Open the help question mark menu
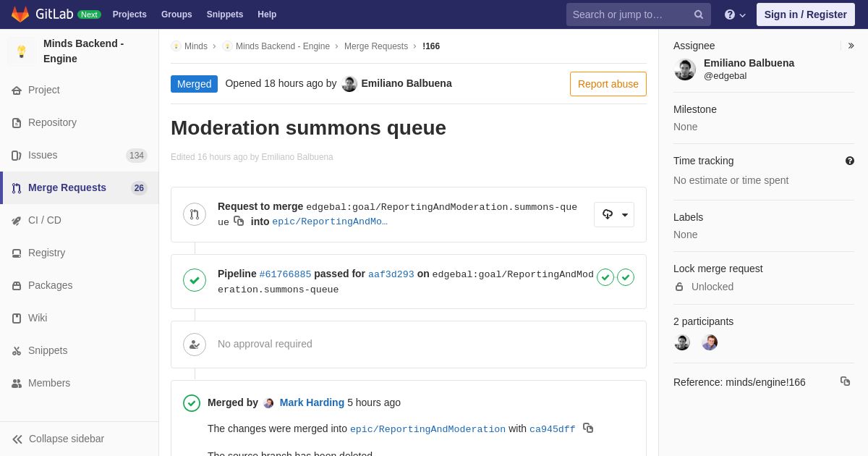Image resolution: width=868 pixels, height=456 pixels. pos(735,14)
